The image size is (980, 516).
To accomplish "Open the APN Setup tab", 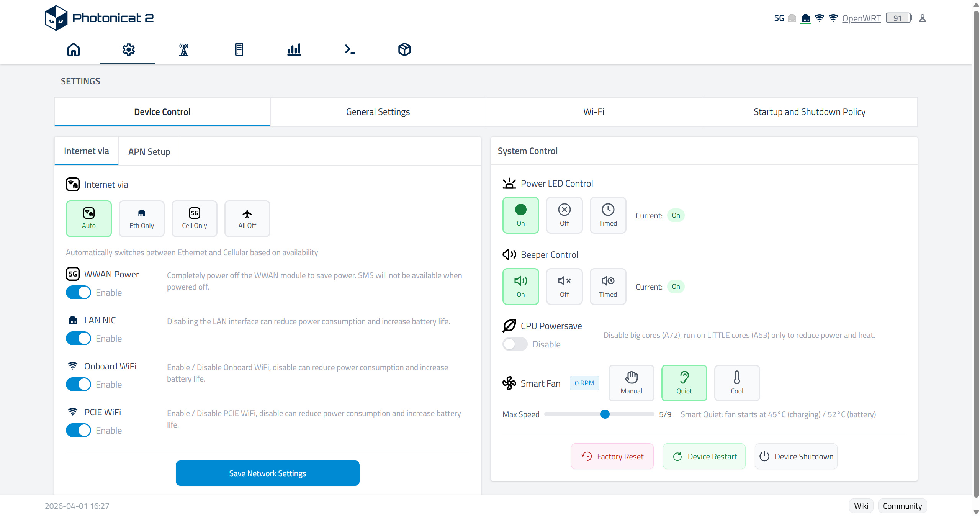I will pyautogui.click(x=149, y=151).
